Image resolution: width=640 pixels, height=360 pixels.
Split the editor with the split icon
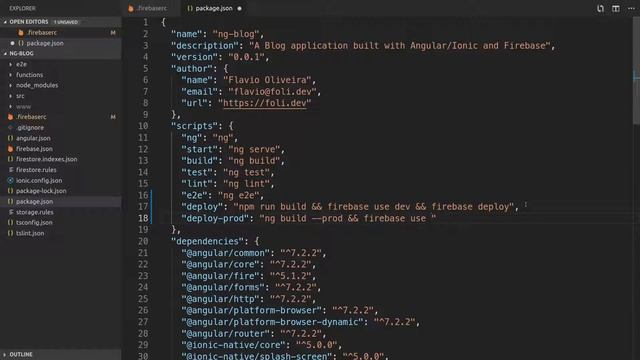[616, 8]
